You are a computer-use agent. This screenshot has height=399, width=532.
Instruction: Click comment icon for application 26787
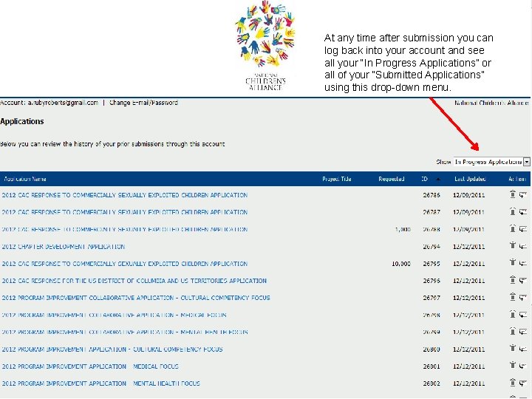pos(523,212)
